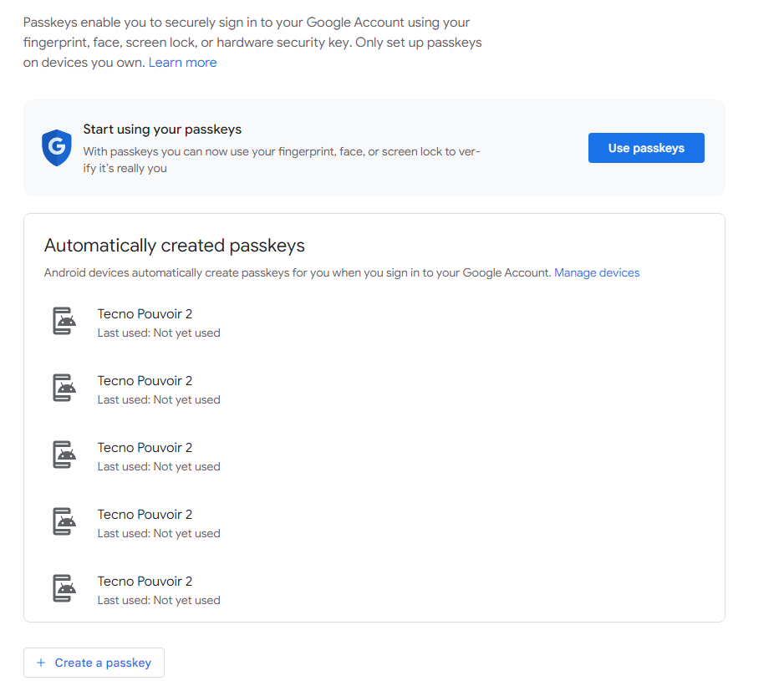Select the topmost Tecno Pouvoir 2 entry
This screenshot has width=784, height=681.
[145, 313]
